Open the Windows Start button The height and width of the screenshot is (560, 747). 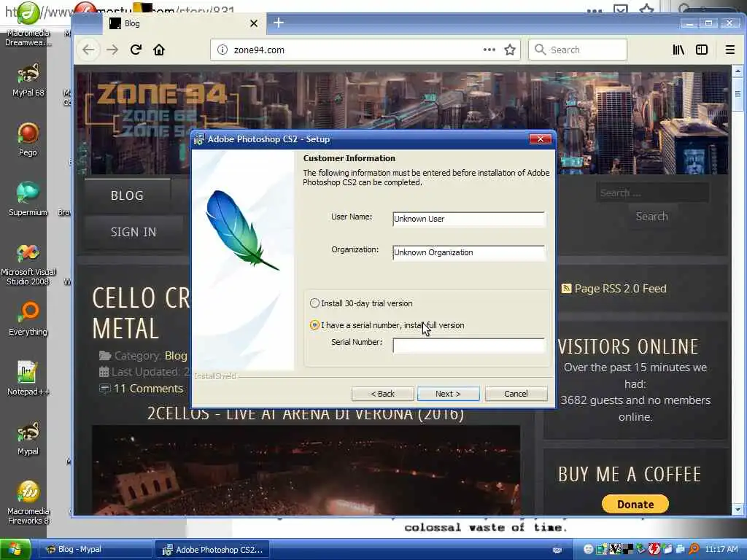click(x=15, y=550)
